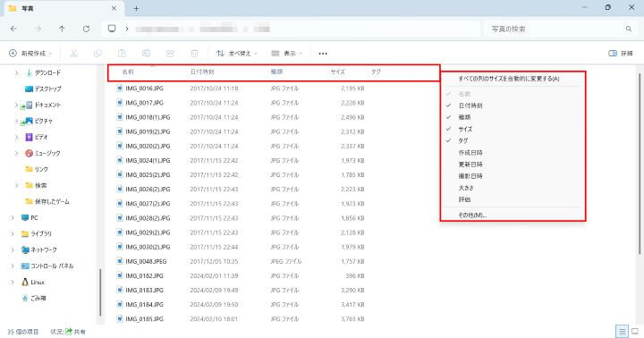This screenshot has height=338, width=644.
Task: Click the PC monitor icon in address bar
Action: point(112,29)
